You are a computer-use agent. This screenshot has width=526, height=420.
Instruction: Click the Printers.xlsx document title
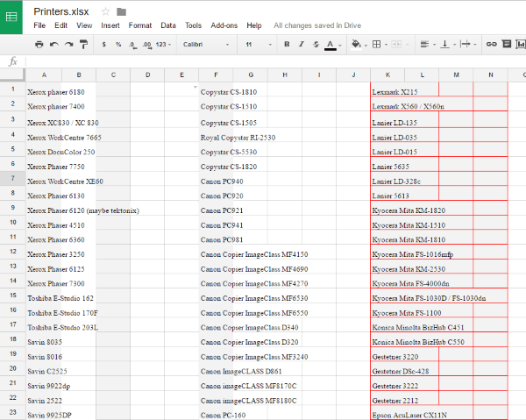pyautogui.click(x=61, y=11)
